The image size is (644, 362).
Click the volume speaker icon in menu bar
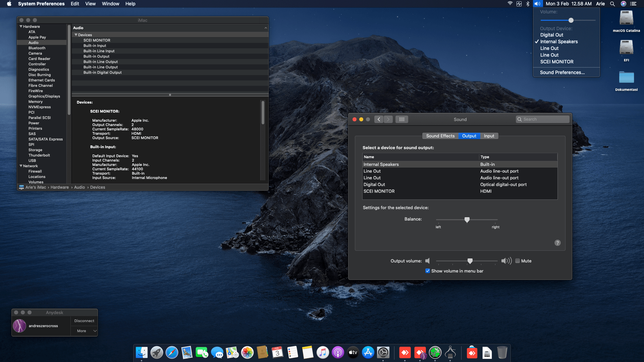pyautogui.click(x=537, y=4)
